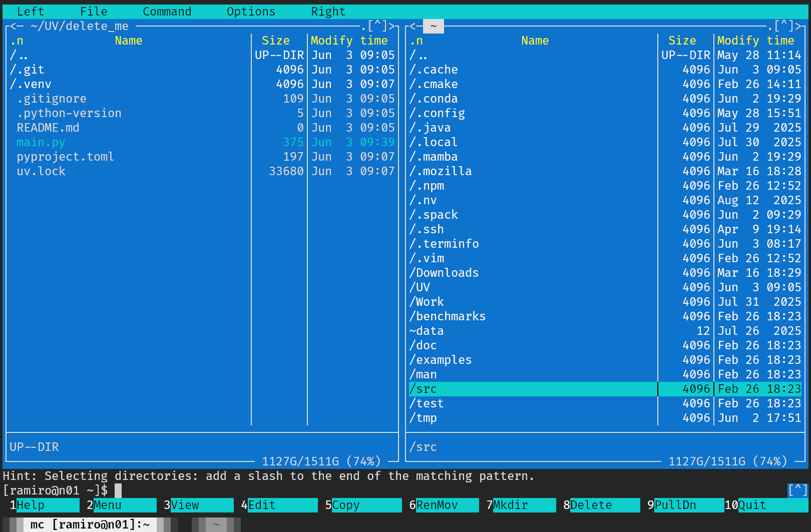Select the /.cache directory
The height and width of the screenshot is (532, 811).
coord(605,70)
